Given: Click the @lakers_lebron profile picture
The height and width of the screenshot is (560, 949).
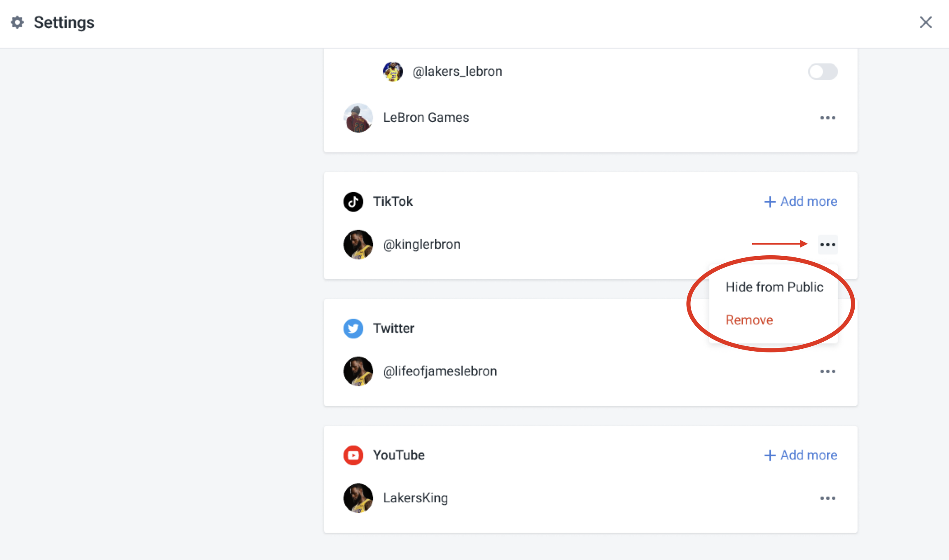Looking at the screenshot, I should pos(393,71).
